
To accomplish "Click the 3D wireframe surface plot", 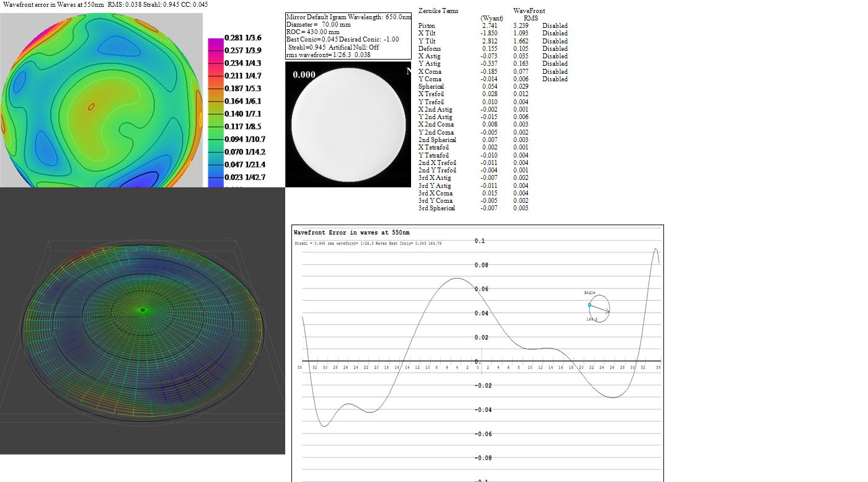I will (x=143, y=321).
